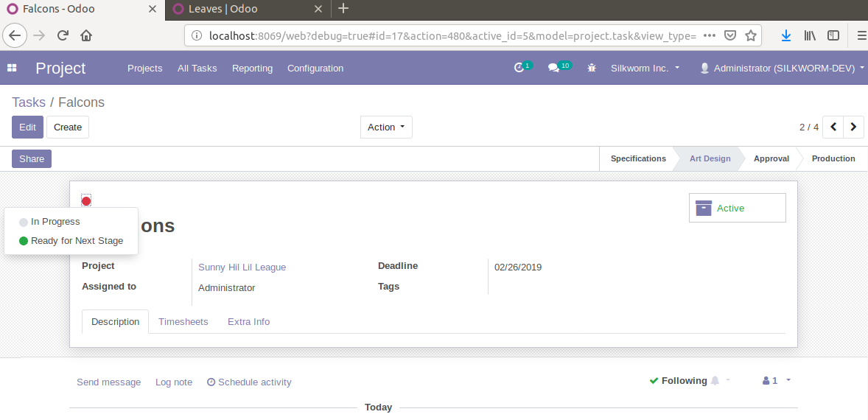Click the deadline value 02/26/2019
868x420 pixels.
click(518, 267)
